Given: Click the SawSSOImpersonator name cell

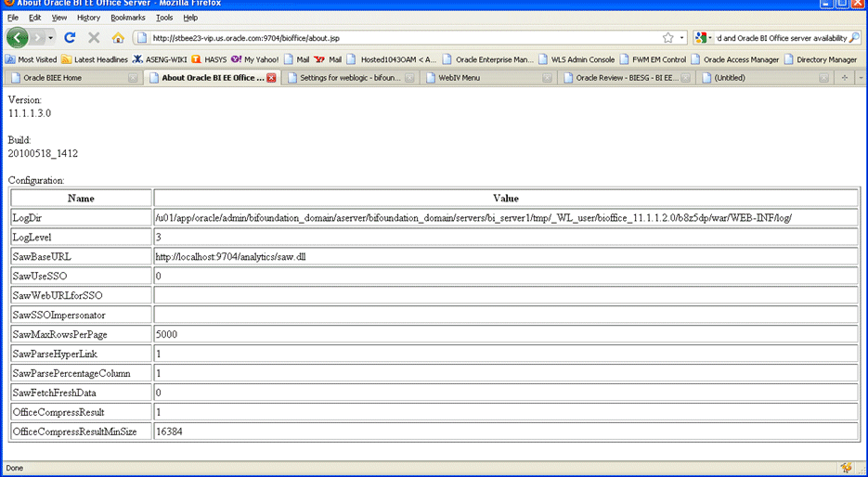Looking at the screenshot, I should click(82, 316).
